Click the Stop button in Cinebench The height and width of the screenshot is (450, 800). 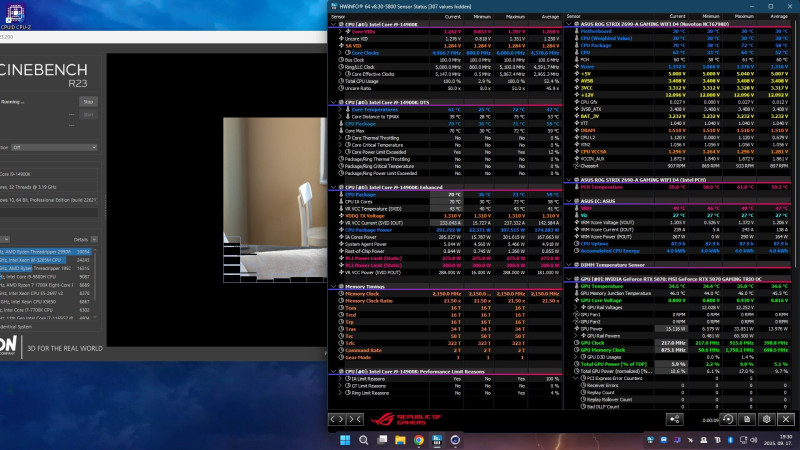click(88, 102)
